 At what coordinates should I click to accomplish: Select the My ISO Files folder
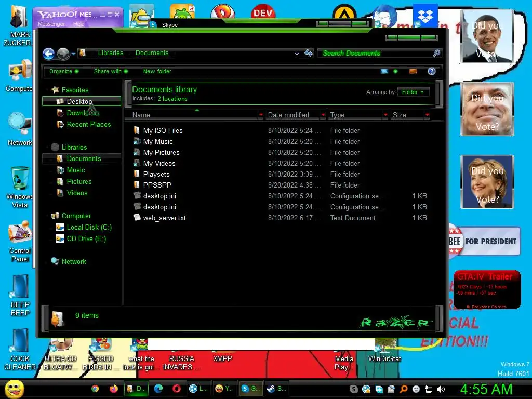click(163, 130)
